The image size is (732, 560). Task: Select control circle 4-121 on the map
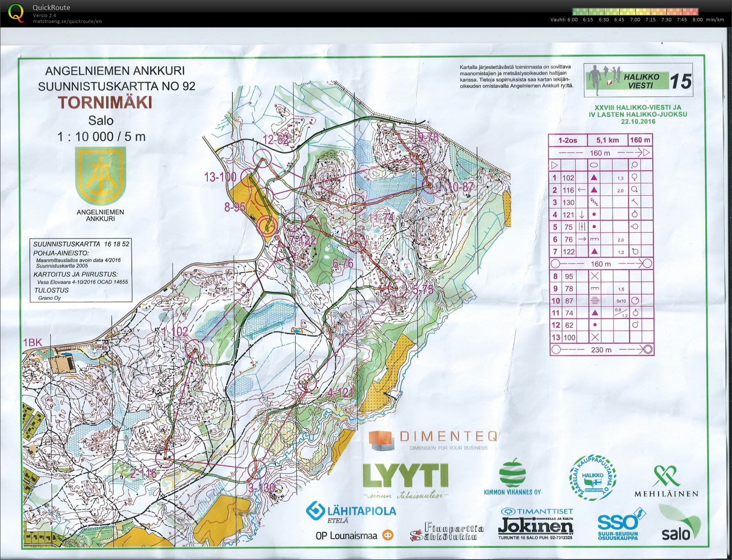pyautogui.click(x=307, y=382)
